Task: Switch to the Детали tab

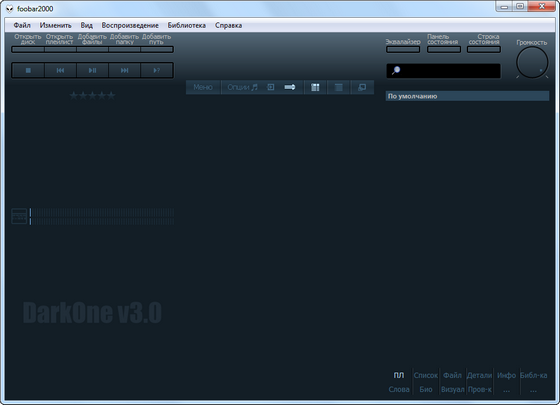Action: coord(479,375)
